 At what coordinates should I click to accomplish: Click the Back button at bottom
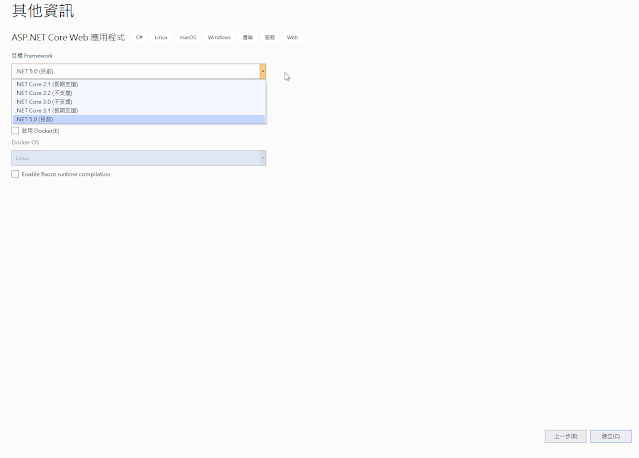(566, 436)
